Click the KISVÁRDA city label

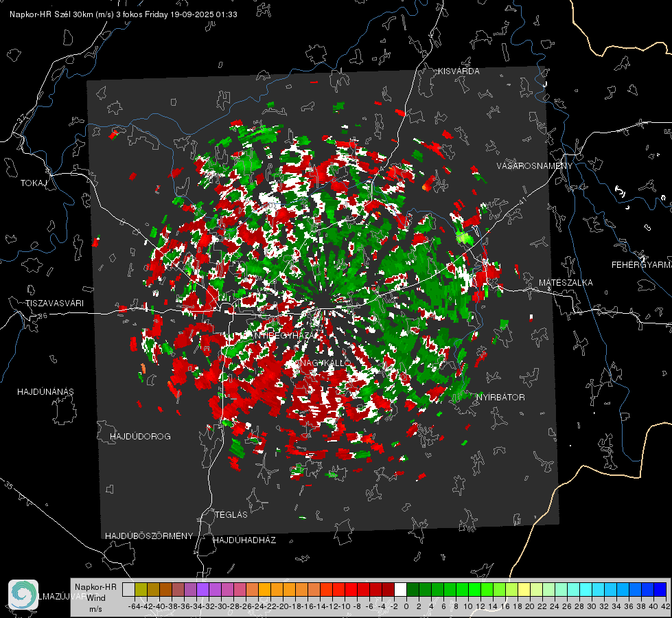459,71
